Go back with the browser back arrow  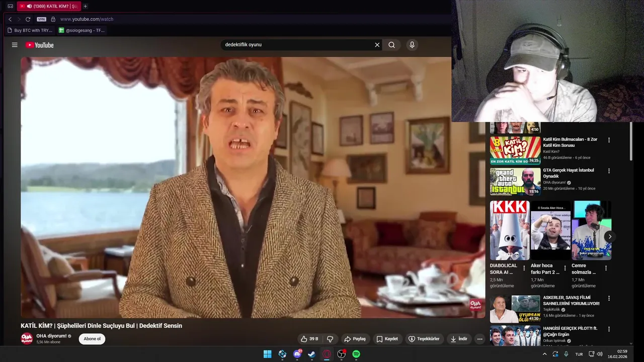pyautogui.click(x=10, y=19)
